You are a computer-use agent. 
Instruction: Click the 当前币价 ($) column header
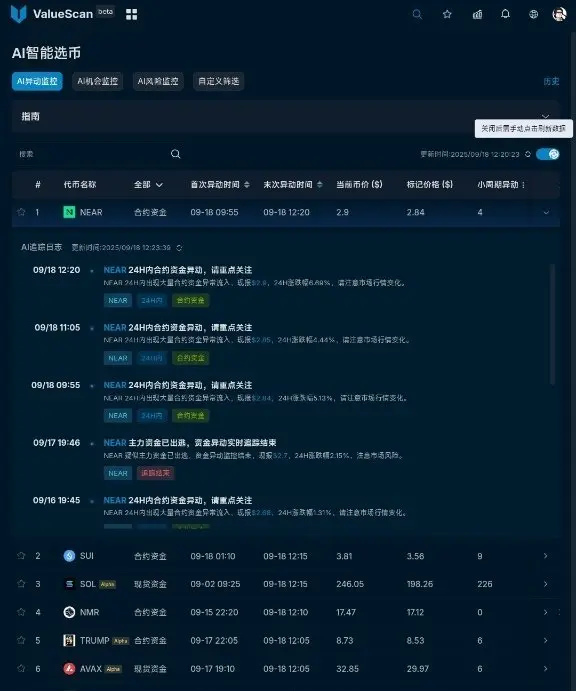[x=359, y=185]
